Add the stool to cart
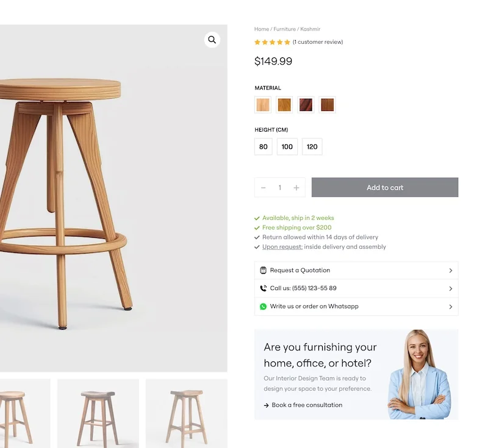488x448 pixels. 385,187
